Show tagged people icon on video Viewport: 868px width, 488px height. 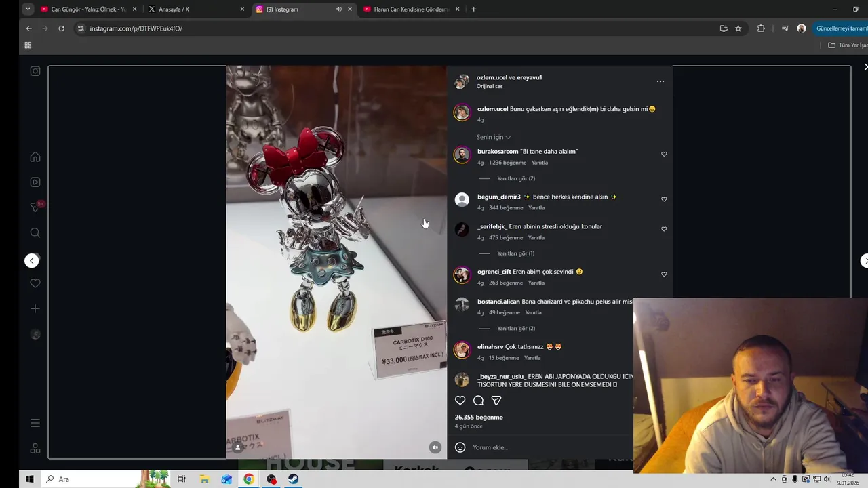[237, 447]
